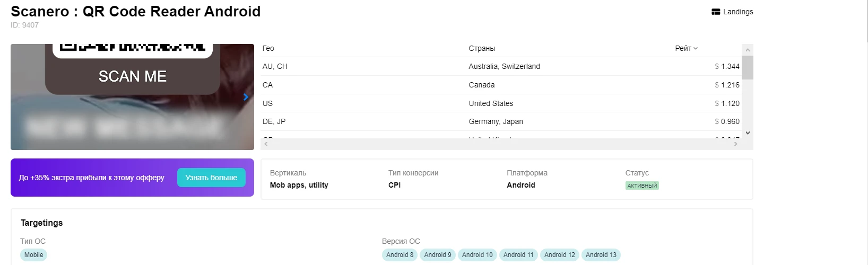868x265 pixels.
Task: Click the Canada country cell
Action: [x=482, y=85]
